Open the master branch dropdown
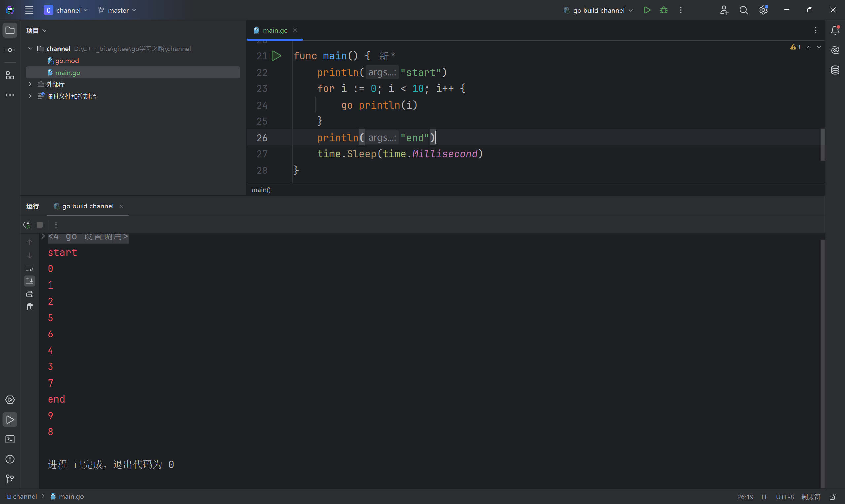The image size is (845, 504). point(117,10)
